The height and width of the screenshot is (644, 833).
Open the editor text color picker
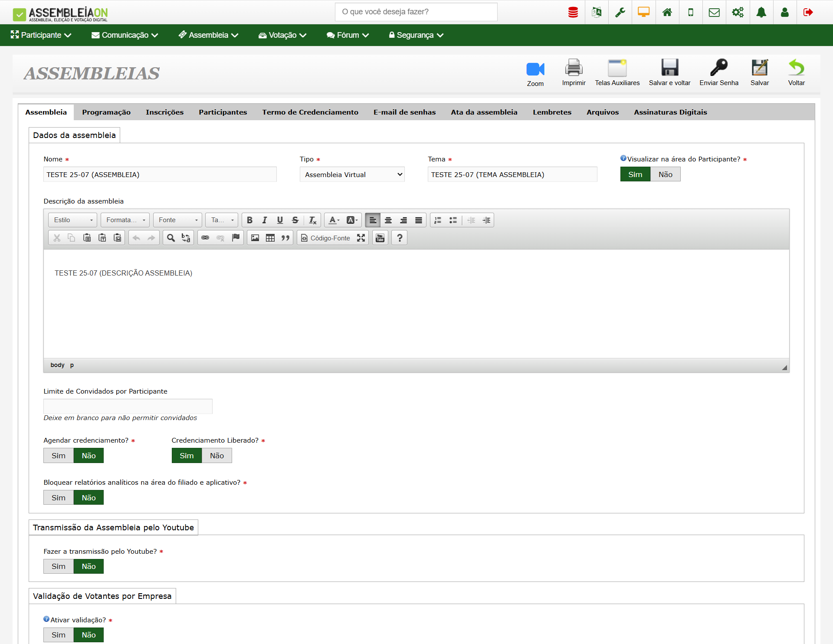334,220
